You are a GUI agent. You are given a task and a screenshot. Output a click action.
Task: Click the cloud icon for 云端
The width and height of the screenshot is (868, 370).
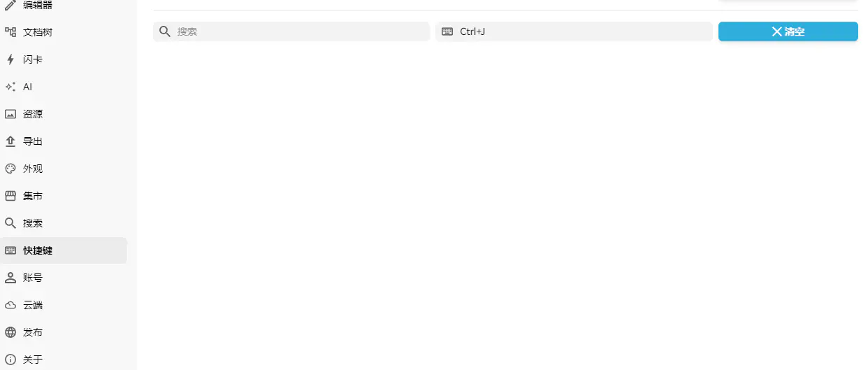(10, 305)
